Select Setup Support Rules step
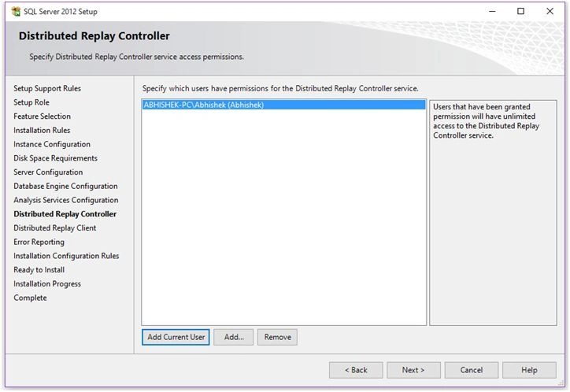The width and height of the screenshot is (570, 392). (47, 88)
